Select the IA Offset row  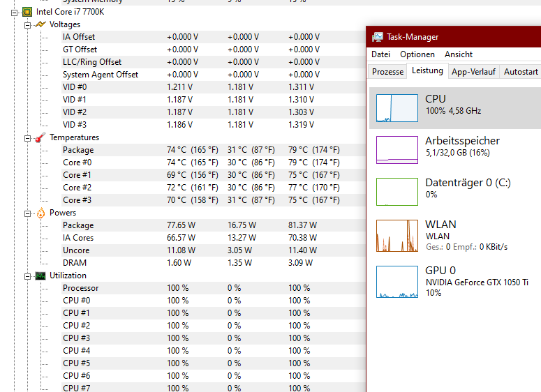[213, 37]
